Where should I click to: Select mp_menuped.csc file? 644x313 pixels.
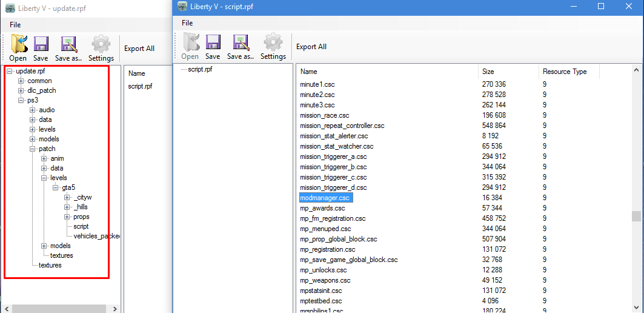326,229
